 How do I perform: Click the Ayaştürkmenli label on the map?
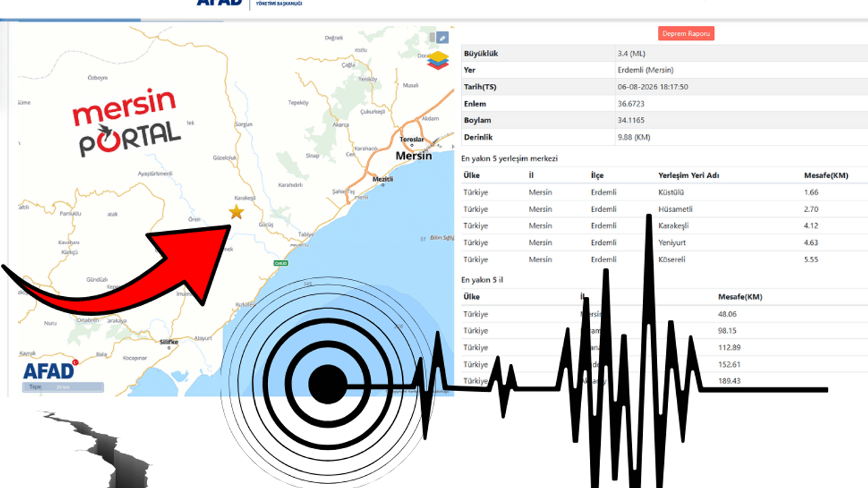click(155, 174)
